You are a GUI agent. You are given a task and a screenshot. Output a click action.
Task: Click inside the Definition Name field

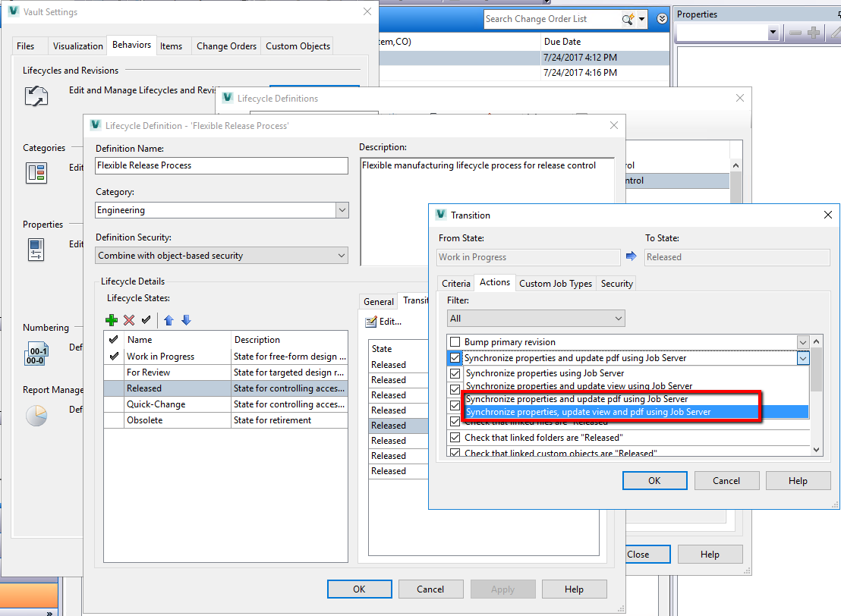point(220,165)
